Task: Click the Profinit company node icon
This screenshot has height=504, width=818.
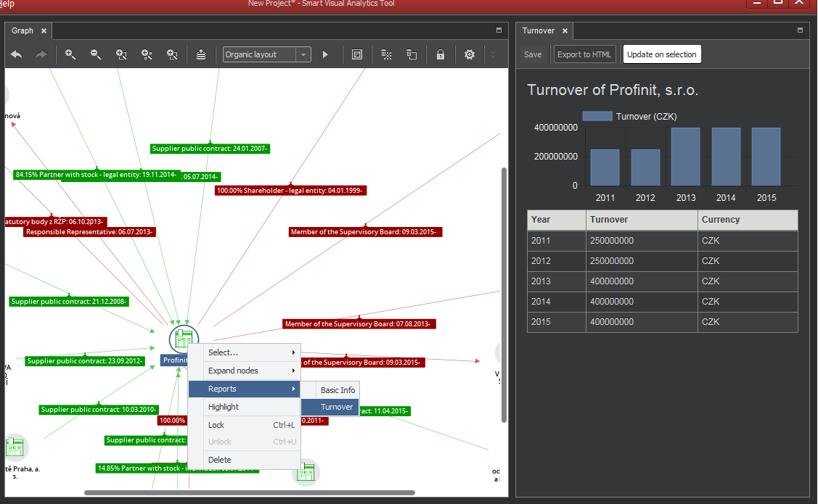Action: click(184, 339)
